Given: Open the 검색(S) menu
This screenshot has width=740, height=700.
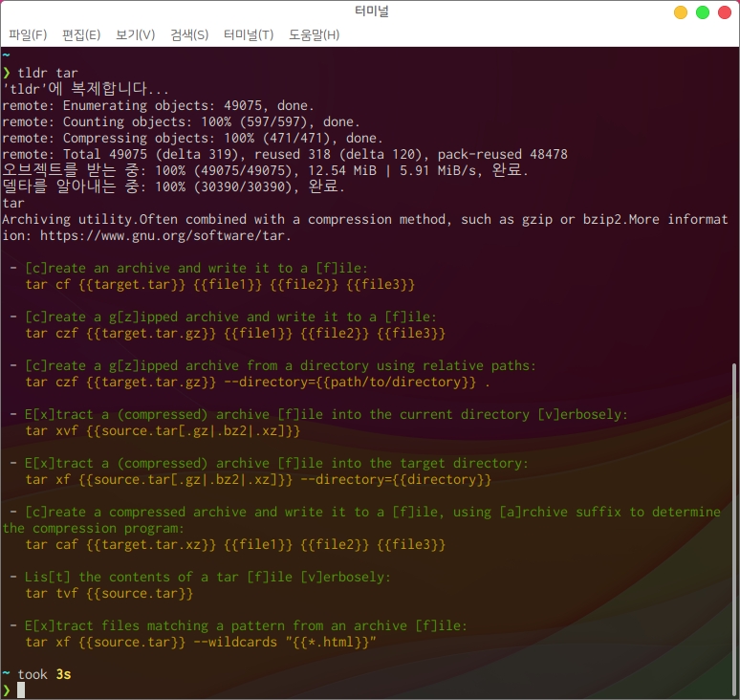Looking at the screenshot, I should click(x=189, y=34).
